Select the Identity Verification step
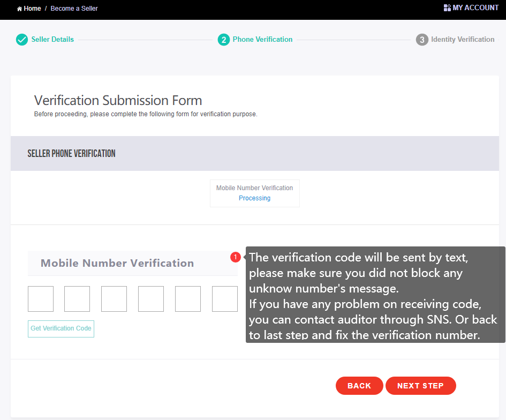 [463, 40]
